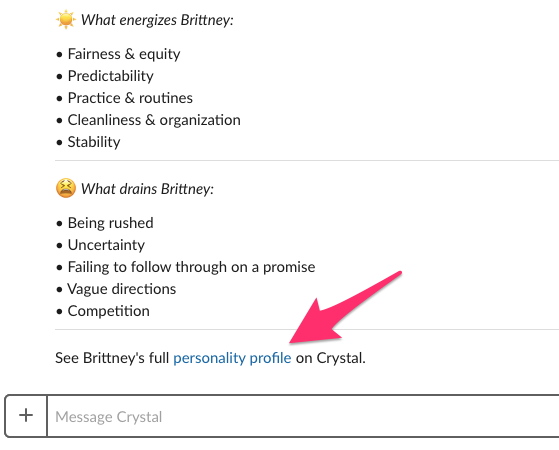Click the 'Uncertainty' list item
The width and height of the screenshot is (559, 450).
tap(106, 245)
